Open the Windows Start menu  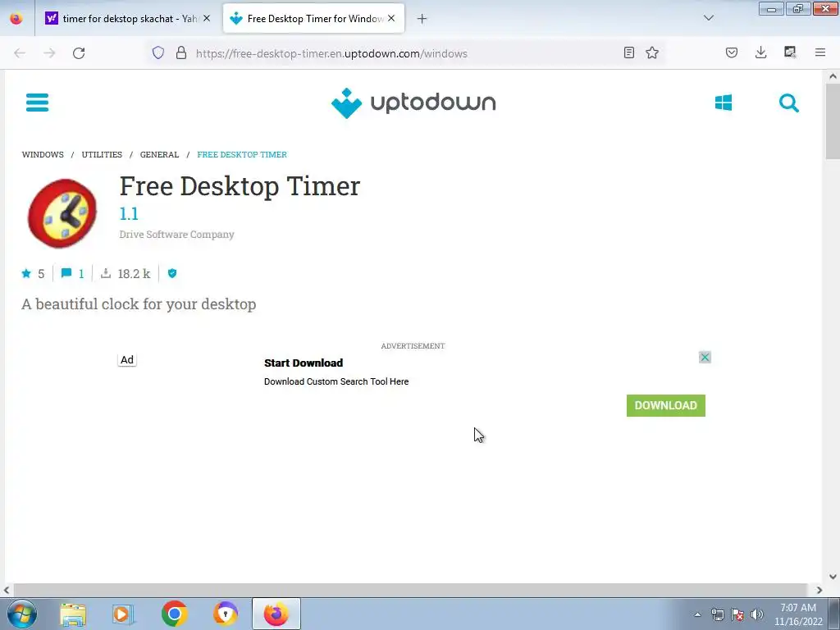(x=22, y=614)
